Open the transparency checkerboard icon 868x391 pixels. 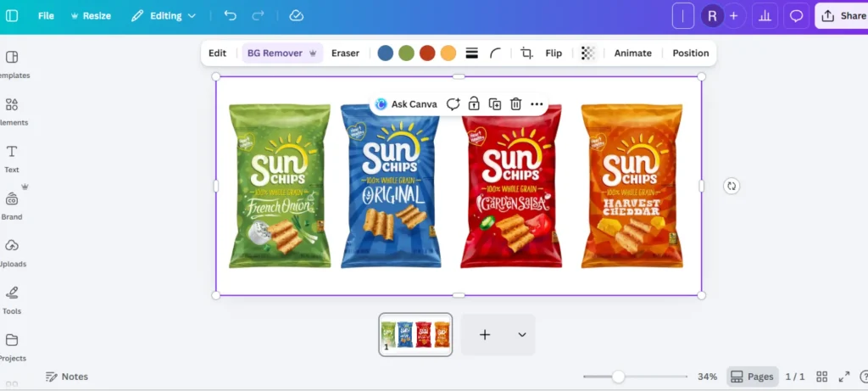click(x=588, y=53)
